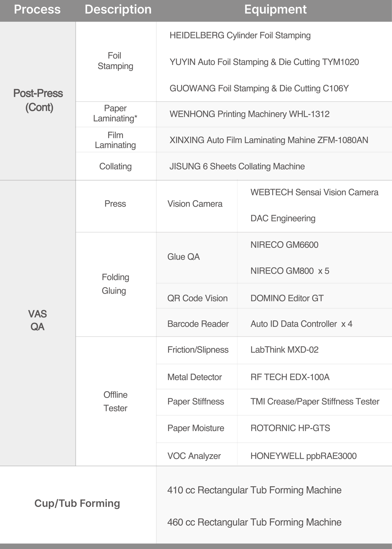Viewport: 392px width, 549px height.
Task: Select the DOMINO Editor GT entry
Action: click(287, 298)
